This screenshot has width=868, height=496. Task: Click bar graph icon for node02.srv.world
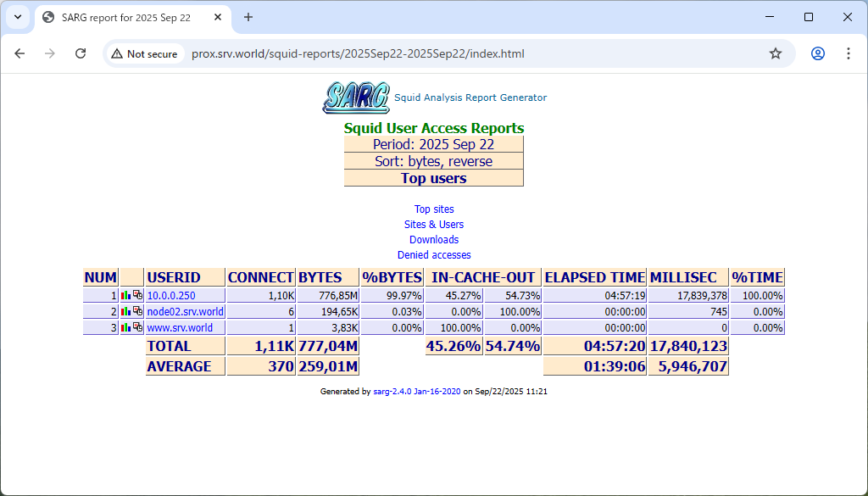[126, 311]
